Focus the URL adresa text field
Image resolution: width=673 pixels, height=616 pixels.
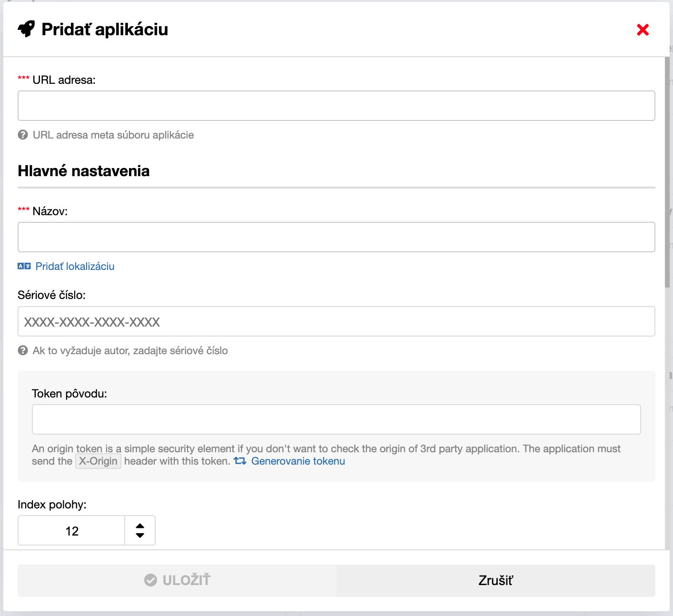336,106
